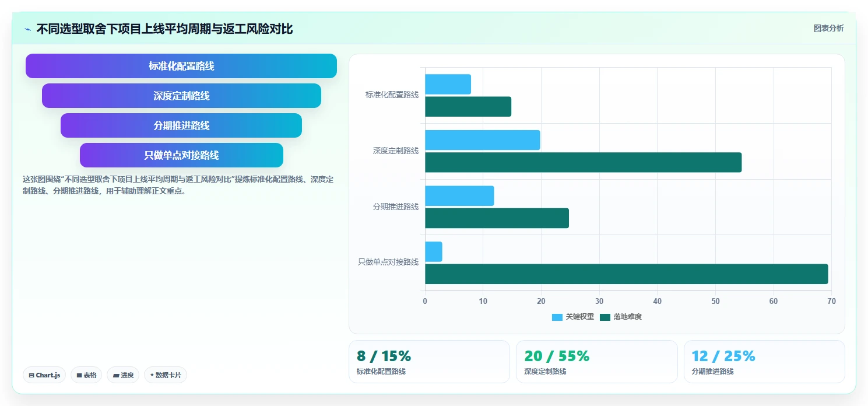This screenshot has height=406, width=868.
Task: Click the 进度 tag
Action: [x=123, y=375]
